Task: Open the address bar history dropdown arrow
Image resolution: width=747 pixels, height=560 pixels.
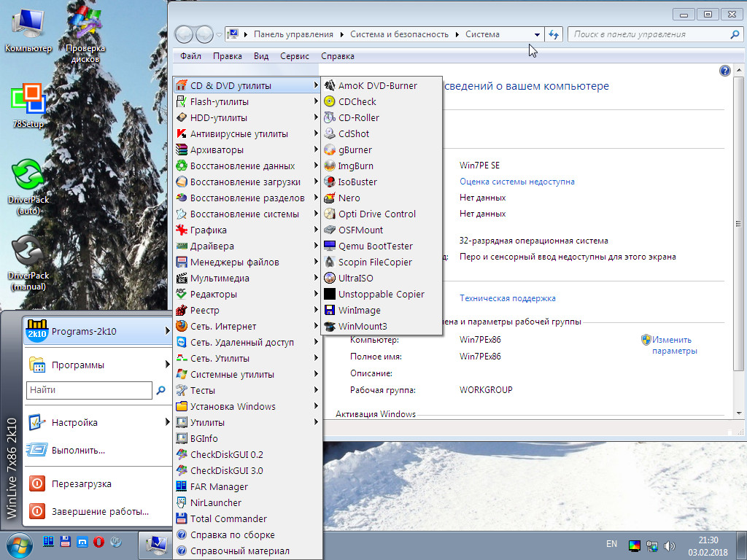Action: (x=537, y=34)
